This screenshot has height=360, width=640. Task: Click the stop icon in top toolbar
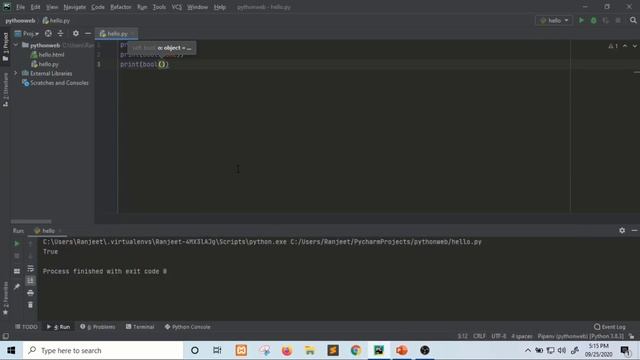pos(618,20)
